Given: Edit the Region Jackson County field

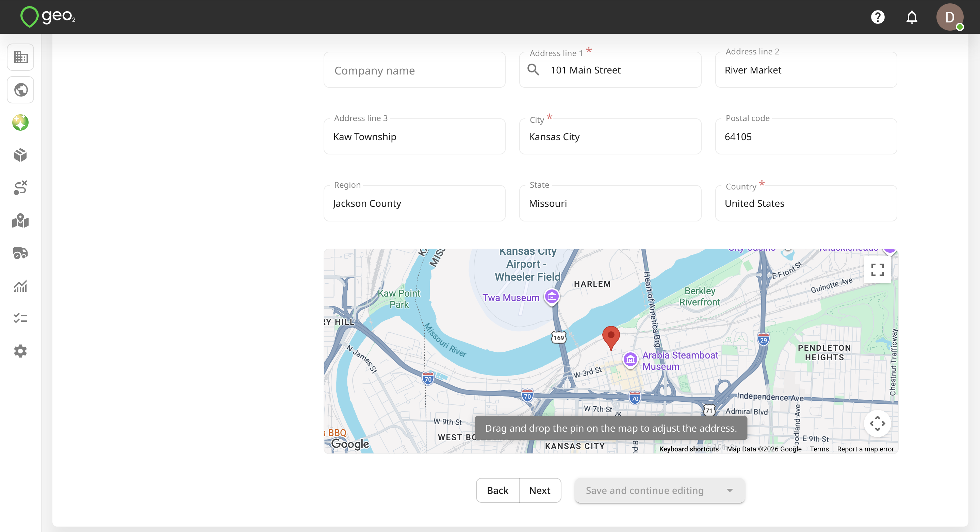Looking at the screenshot, I should coord(414,203).
